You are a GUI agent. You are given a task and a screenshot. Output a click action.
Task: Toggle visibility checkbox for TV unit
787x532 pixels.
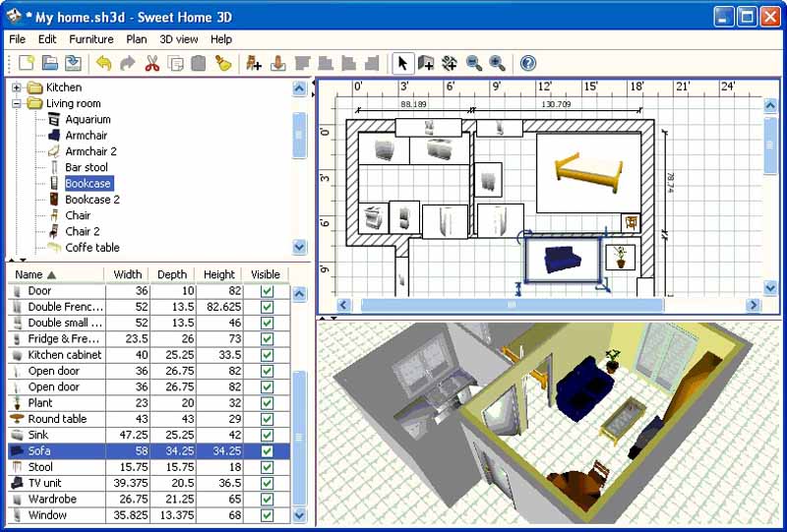tap(267, 483)
